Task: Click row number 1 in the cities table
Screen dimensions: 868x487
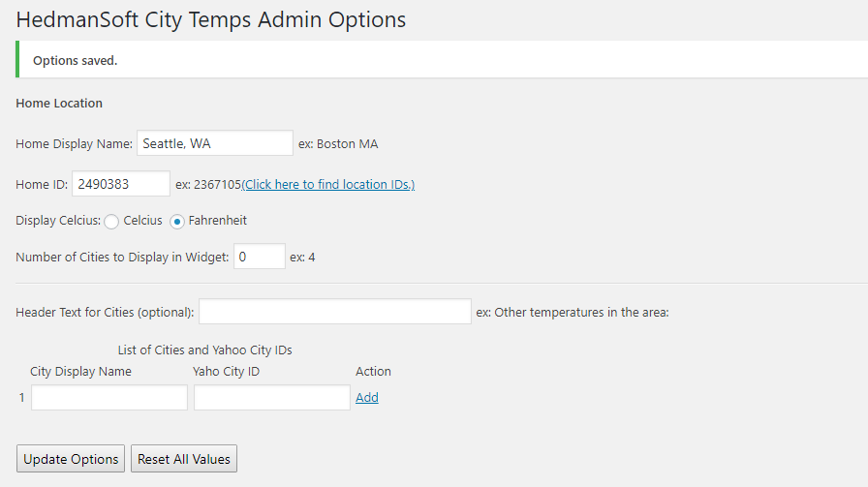Action: pyautogui.click(x=21, y=397)
